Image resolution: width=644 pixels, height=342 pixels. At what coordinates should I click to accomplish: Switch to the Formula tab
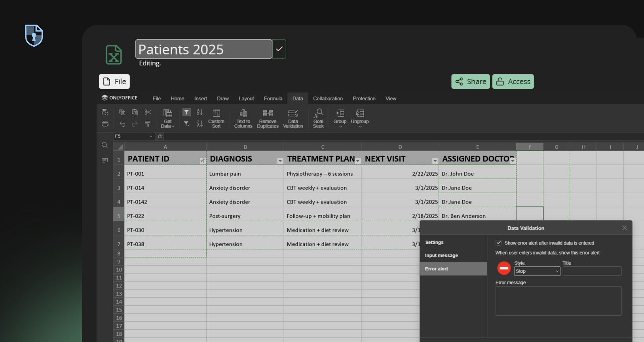[273, 99]
